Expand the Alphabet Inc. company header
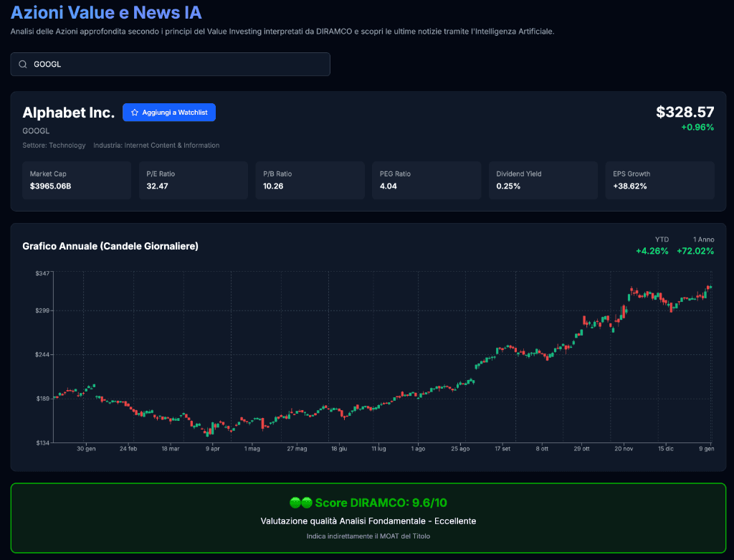Viewport: 734px width, 560px height. [x=68, y=113]
